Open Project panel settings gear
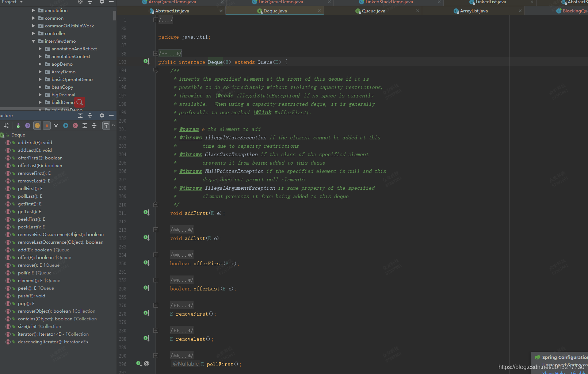The height and width of the screenshot is (374, 588). pos(102,2)
